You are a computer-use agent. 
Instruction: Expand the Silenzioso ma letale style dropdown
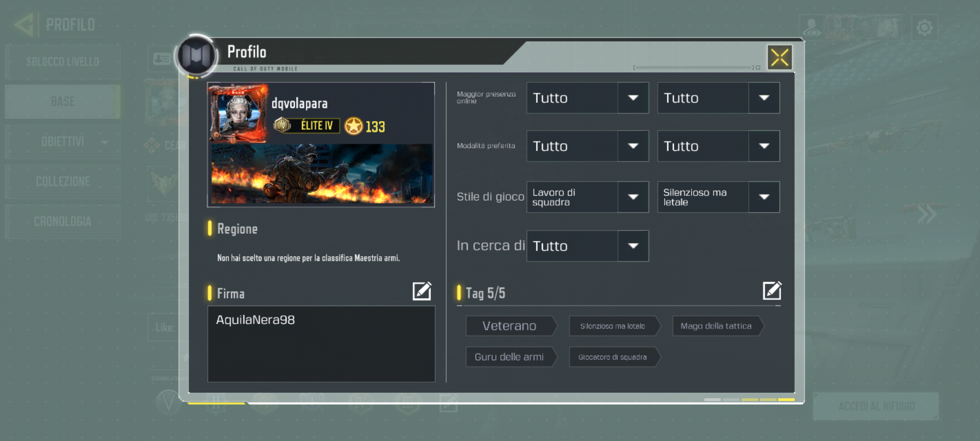(718, 197)
